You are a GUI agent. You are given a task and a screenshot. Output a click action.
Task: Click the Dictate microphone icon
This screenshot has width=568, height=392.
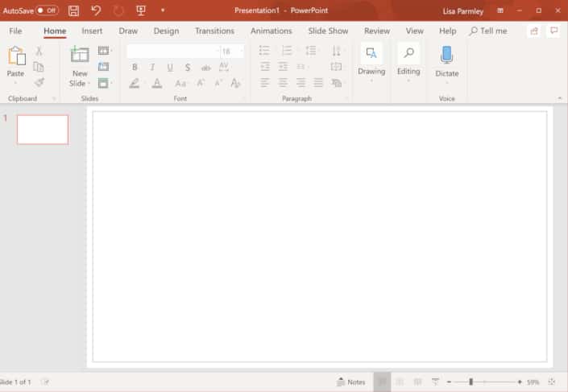coord(446,56)
